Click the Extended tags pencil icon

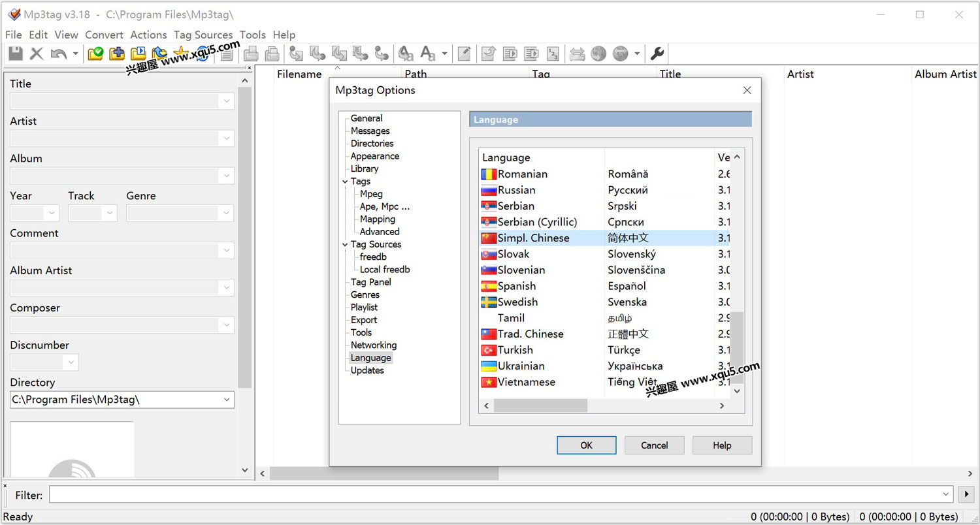(x=464, y=54)
